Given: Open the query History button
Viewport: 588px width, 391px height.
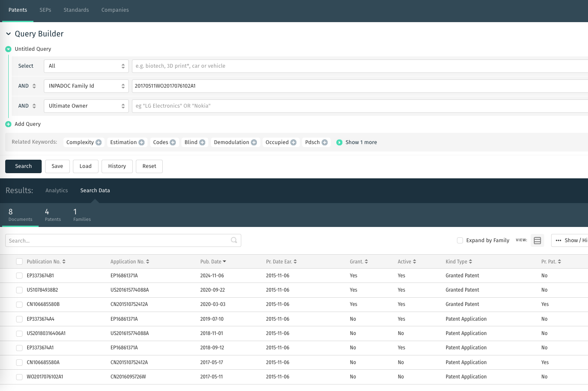Looking at the screenshot, I should 117,166.
